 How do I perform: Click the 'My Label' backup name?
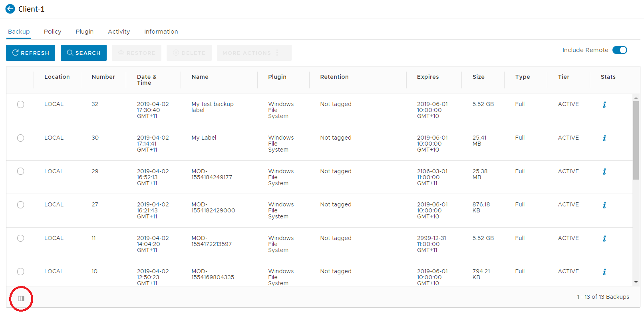(204, 138)
